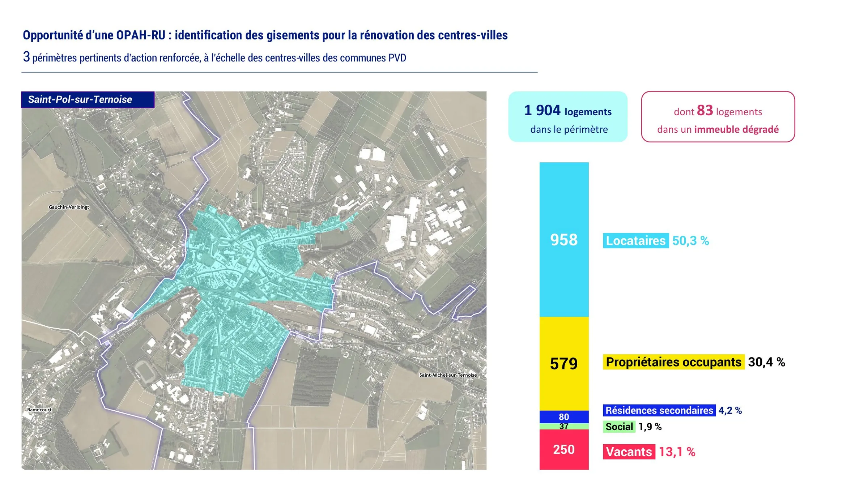Click the '13,1 %' percentage value
This screenshot has width=868, height=488.
pyautogui.click(x=677, y=452)
